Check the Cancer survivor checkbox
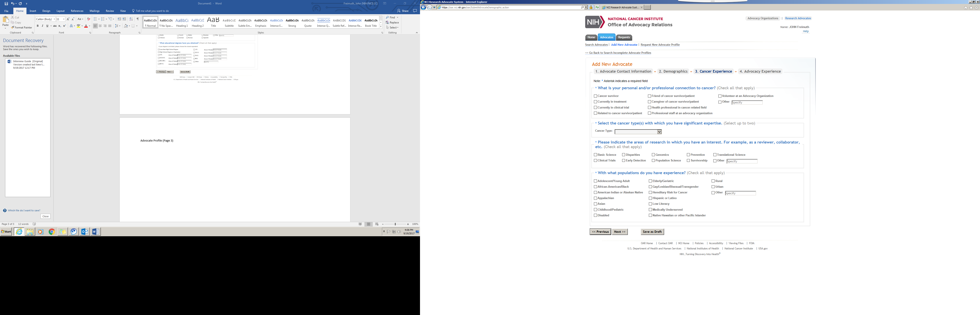Image resolution: width=980 pixels, height=315 pixels. click(595, 96)
